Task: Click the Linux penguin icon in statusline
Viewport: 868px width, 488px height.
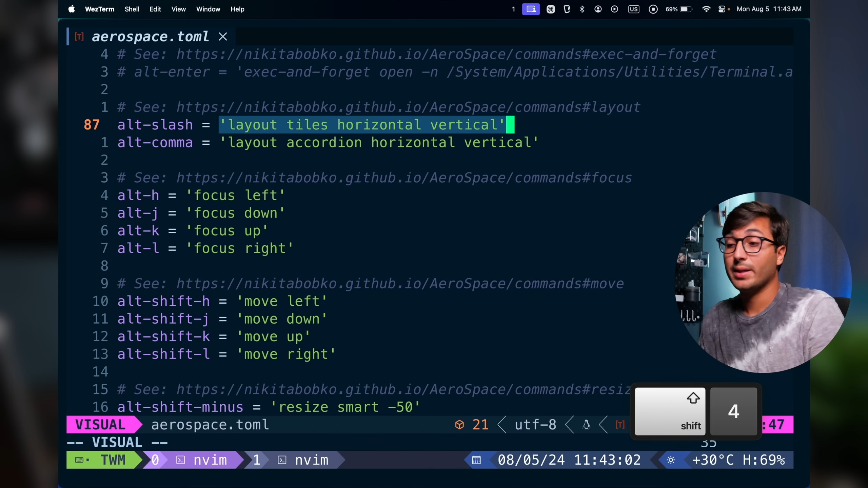Action: 586,425
